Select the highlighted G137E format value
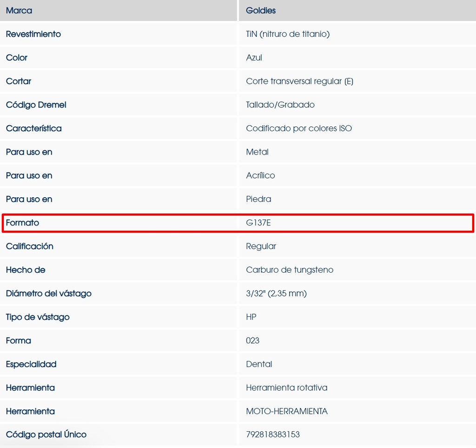The width and height of the screenshot is (476, 448). pyautogui.click(x=258, y=223)
